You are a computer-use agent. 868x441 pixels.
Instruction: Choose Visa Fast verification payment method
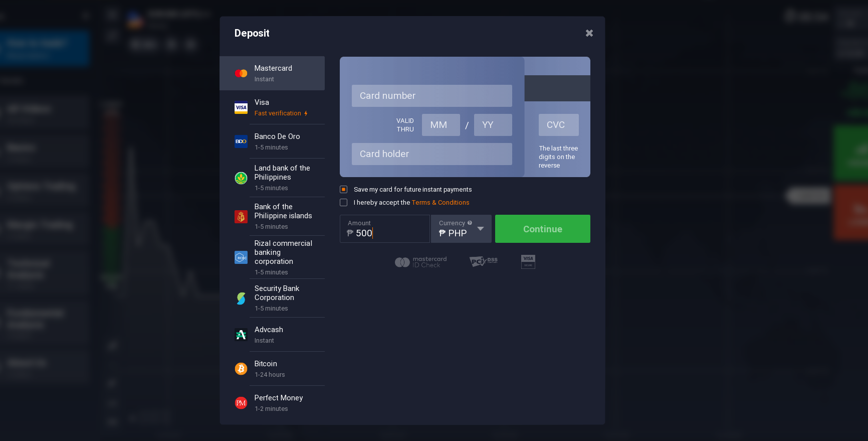pyautogui.click(x=272, y=107)
